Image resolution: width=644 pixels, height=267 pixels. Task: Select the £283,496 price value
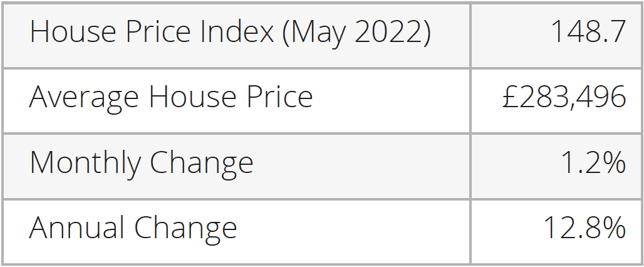564,97
